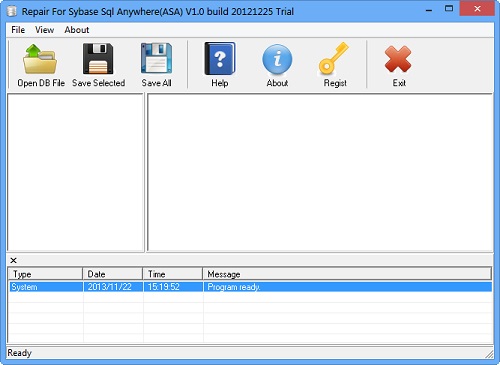Open the About menu in the menu bar
500x365 pixels.
[x=77, y=30]
